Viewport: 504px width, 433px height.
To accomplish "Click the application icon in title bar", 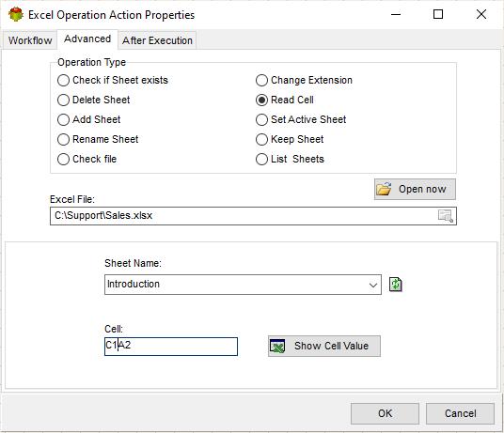I will pyautogui.click(x=16, y=14).
